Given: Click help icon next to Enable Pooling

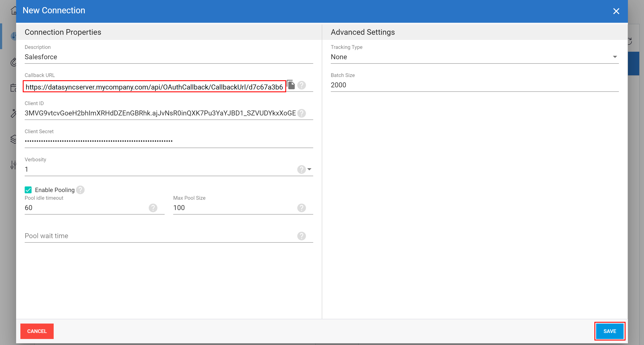Looking at the screenshot, I should click(x=80, y=190).
